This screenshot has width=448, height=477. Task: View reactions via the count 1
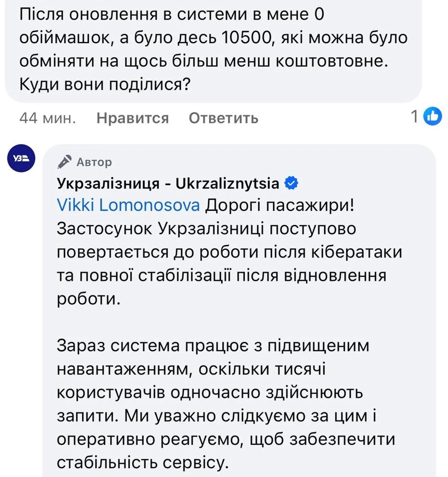[x=415, y=116]
